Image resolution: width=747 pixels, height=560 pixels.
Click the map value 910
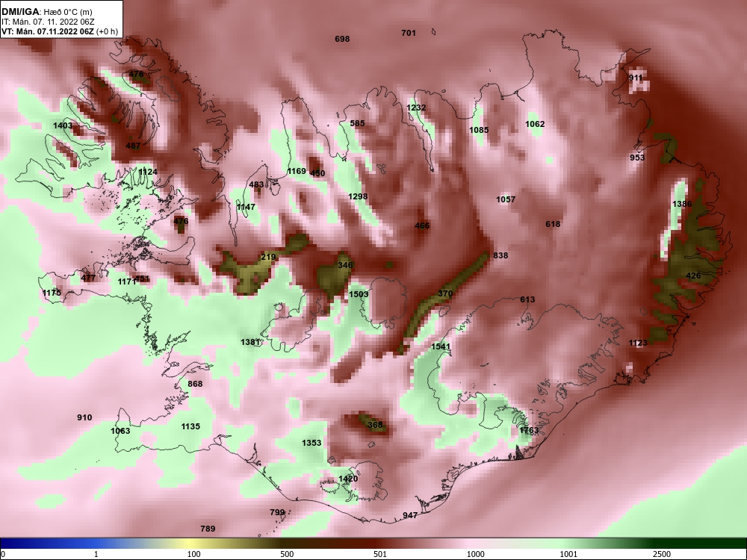[x=84, y=417]
